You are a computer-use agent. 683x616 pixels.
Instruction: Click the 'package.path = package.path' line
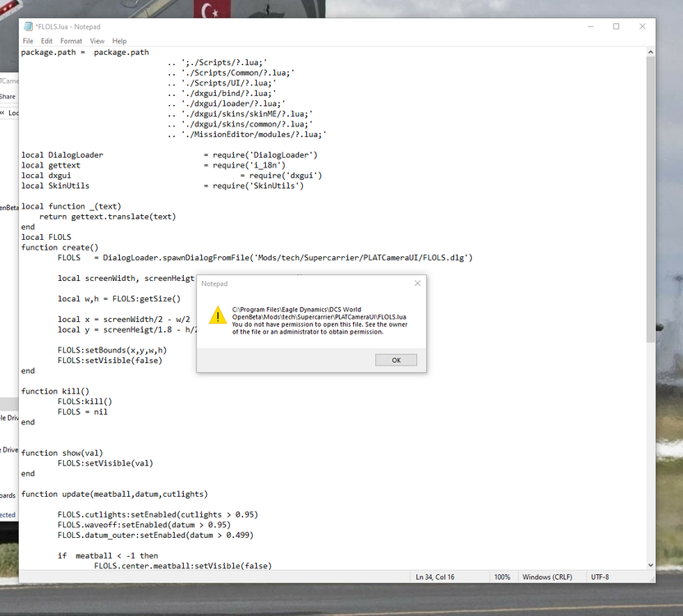[x=85, y=53]
